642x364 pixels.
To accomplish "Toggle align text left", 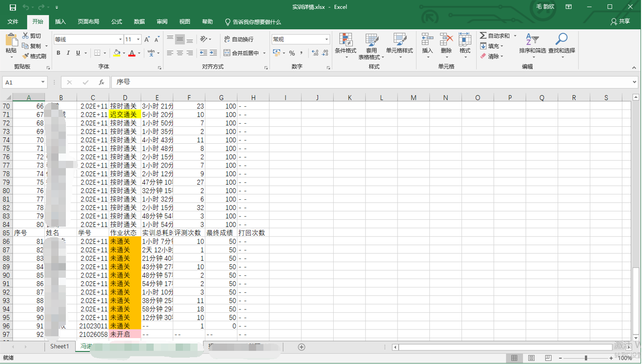I will pos(170,53).
